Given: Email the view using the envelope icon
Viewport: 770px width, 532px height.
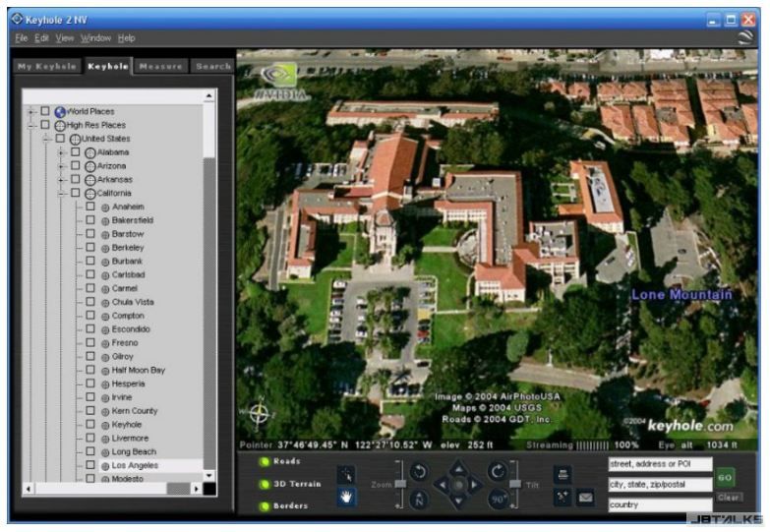Looking at the screenshot, I should click(x=585, y=498).
